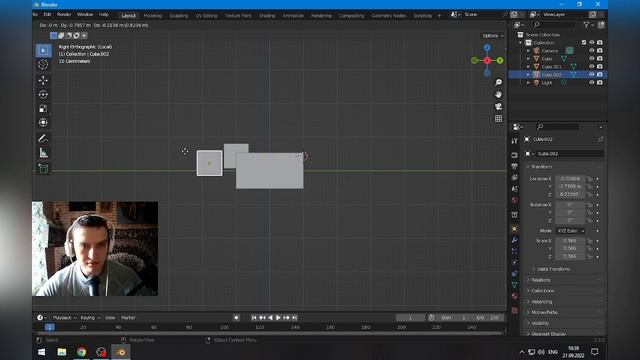Select the Transform tool
Image resolution: width=640 pixels, height=360 pixels.
43,122
